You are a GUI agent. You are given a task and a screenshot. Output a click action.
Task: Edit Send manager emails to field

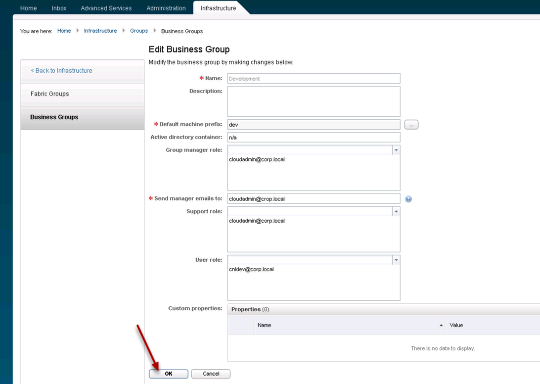click(x=314, y=199)
